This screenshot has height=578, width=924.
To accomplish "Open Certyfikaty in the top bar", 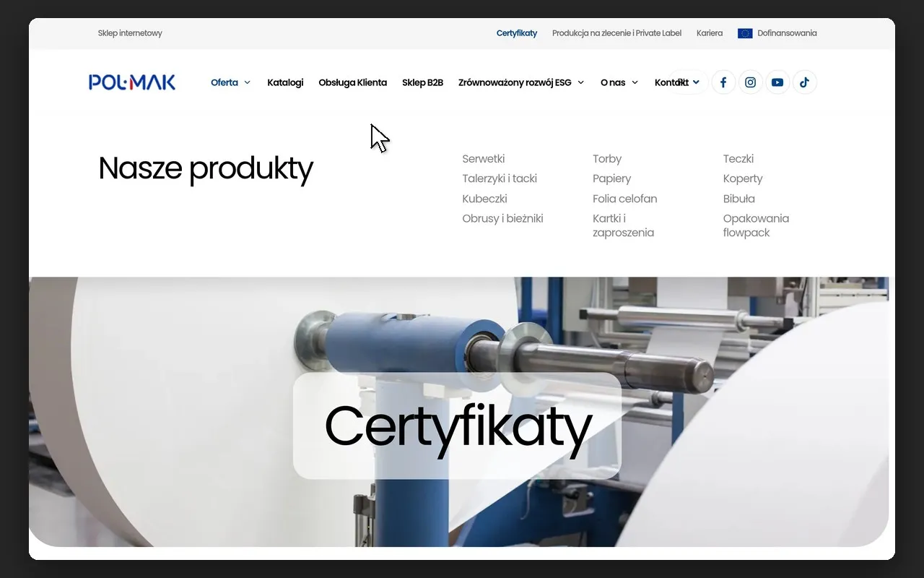I will [517, 33].
